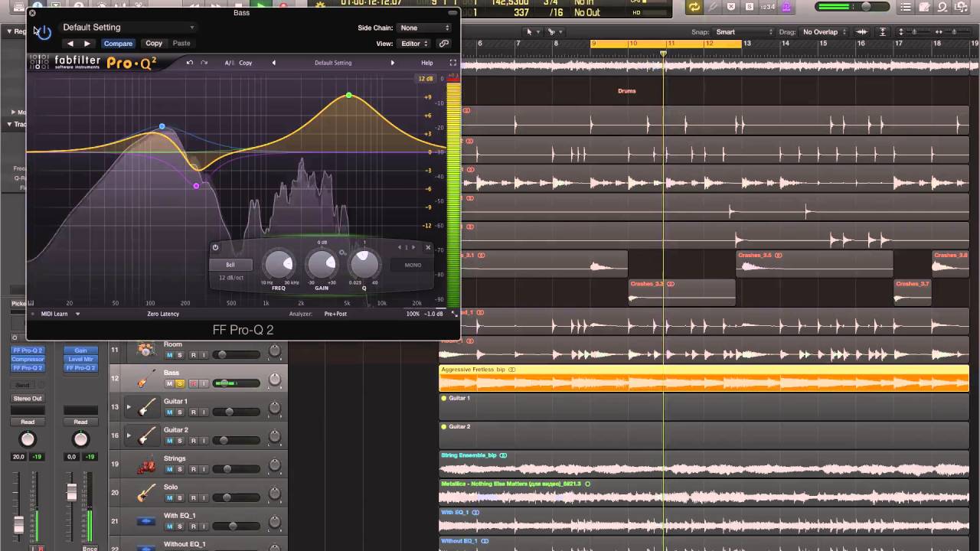The width and height of the screenshot is (980, 551).
Task: Select the green EQ band node
Action: [349, 95]
